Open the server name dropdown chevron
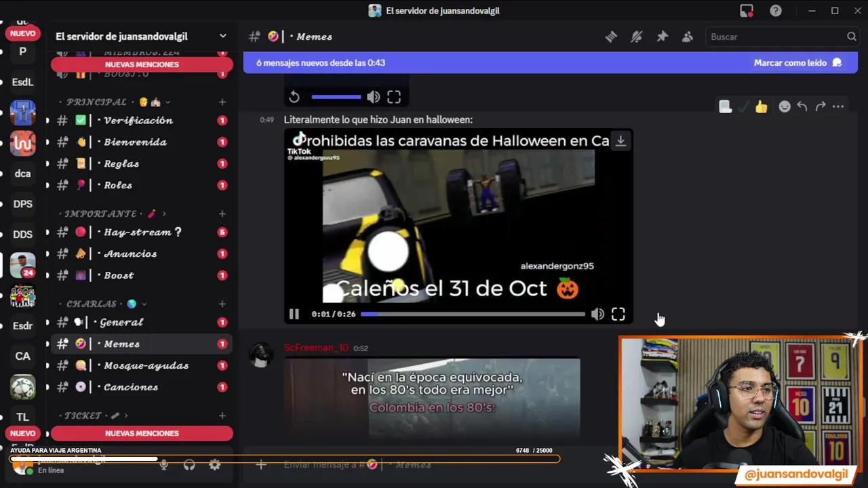This screenshot has height=488, width=868. tap(222, 36)
